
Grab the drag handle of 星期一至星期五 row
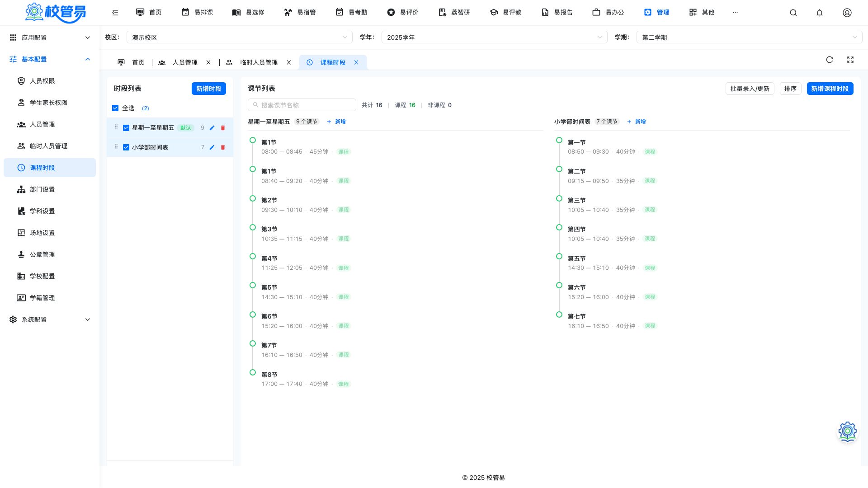tap(116, 127)
